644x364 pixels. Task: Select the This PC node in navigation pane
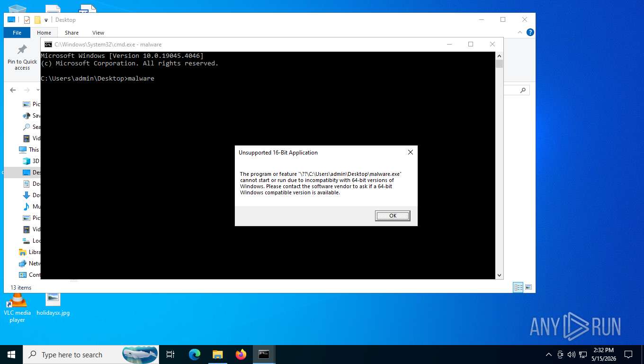29,150
